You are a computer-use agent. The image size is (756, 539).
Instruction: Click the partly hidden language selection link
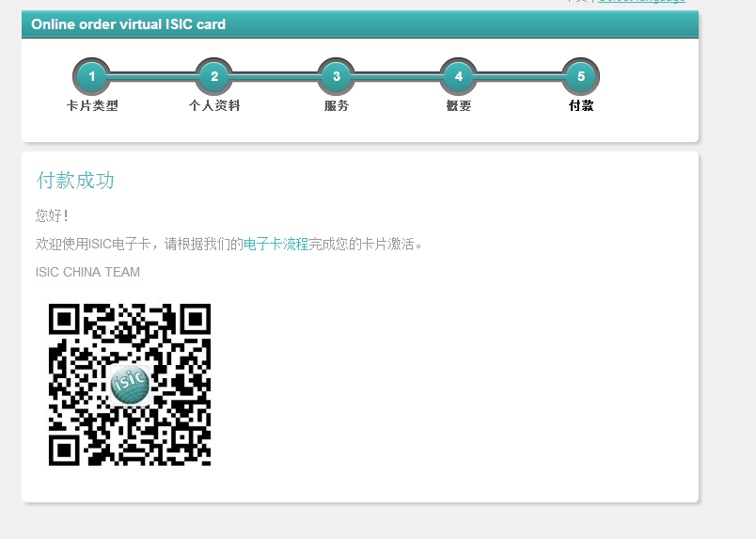(641, 2)
